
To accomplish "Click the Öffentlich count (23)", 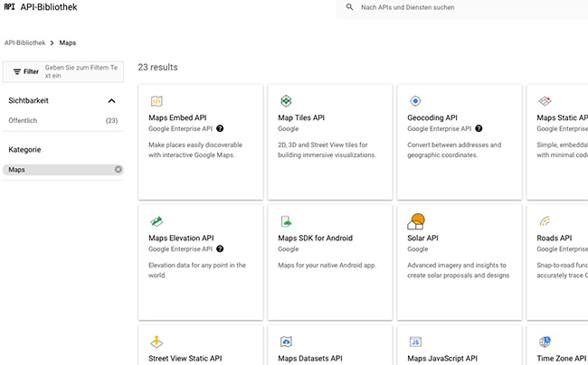I will coord(111,120).
